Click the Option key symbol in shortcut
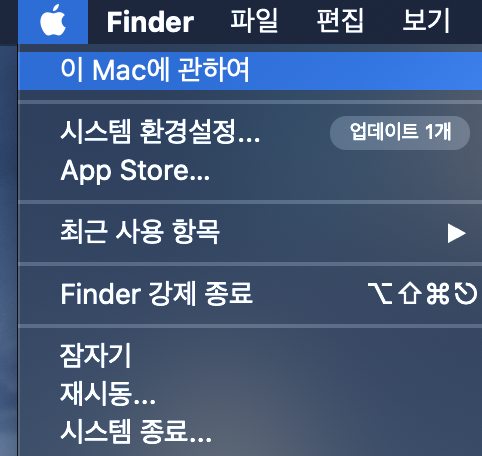The height and width of the screenshot is (456, 482). click(x=380, y=294)
